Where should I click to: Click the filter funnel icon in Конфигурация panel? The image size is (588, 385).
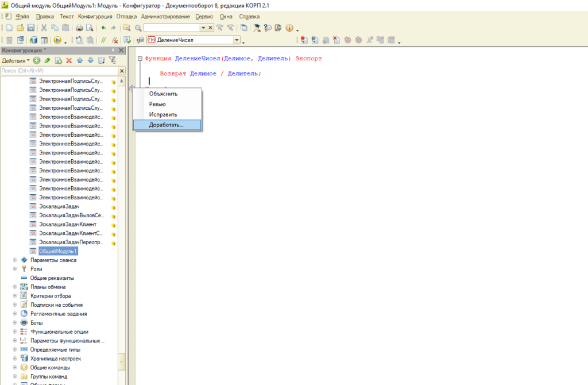(113, 60)
